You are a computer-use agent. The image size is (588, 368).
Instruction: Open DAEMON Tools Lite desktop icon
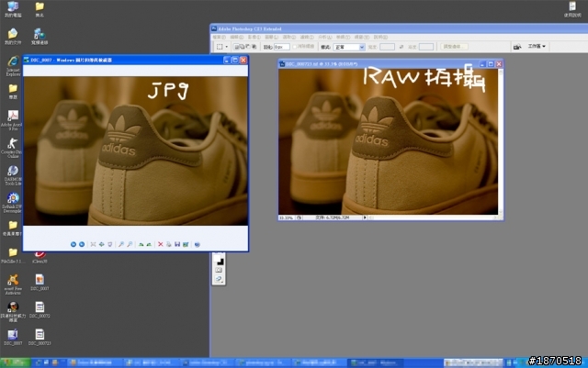click(13, 175)
